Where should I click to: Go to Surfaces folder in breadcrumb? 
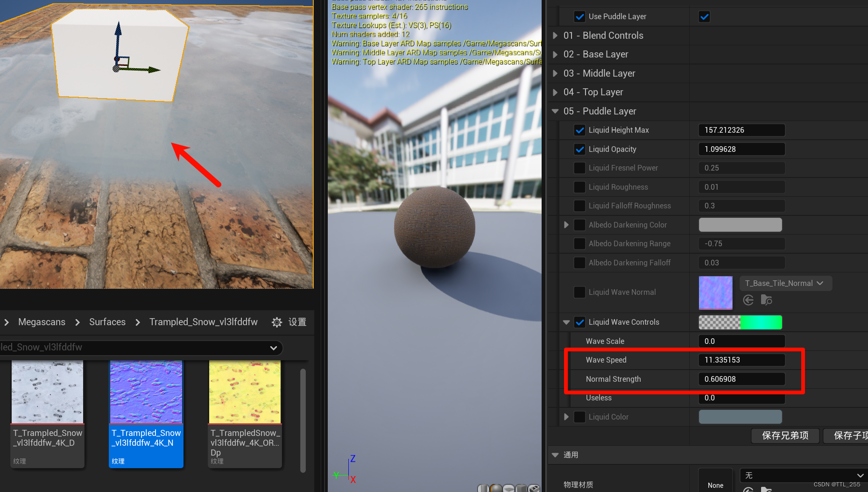[107, 322]
